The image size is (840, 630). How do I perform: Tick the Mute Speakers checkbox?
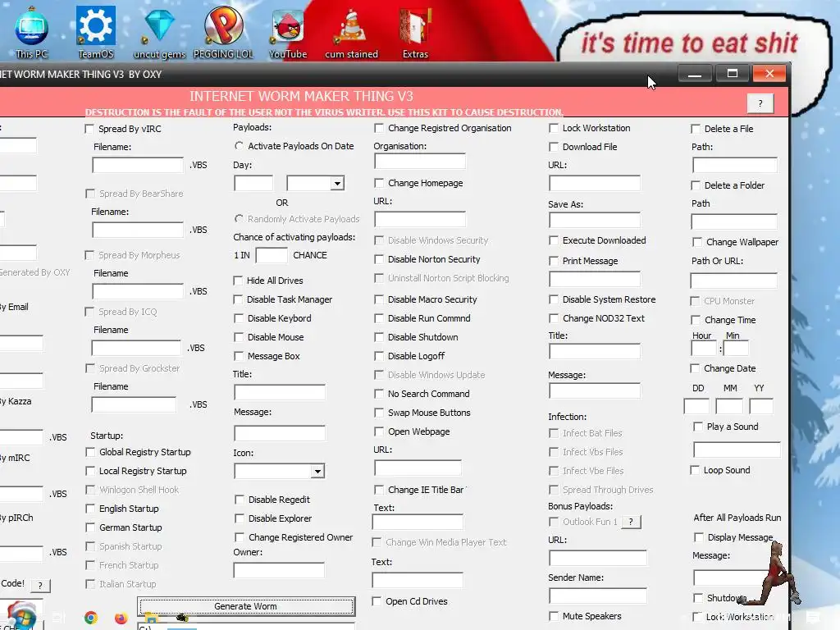pyautogui.click(x=554, y=616)
